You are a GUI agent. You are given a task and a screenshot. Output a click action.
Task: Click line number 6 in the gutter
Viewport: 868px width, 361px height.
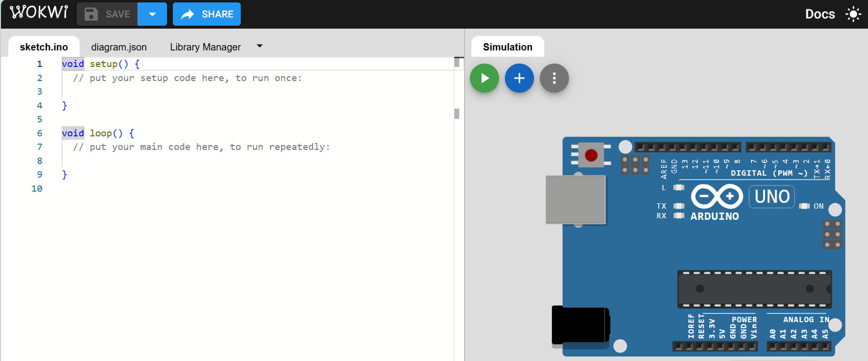coord(39,133)
